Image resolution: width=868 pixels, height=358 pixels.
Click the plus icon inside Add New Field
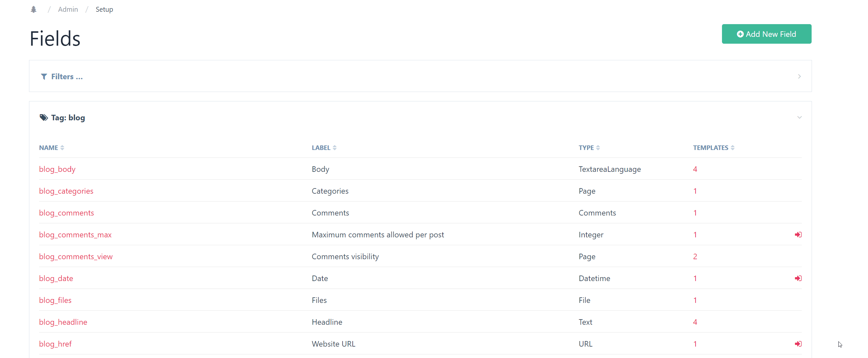coord(740,34)
